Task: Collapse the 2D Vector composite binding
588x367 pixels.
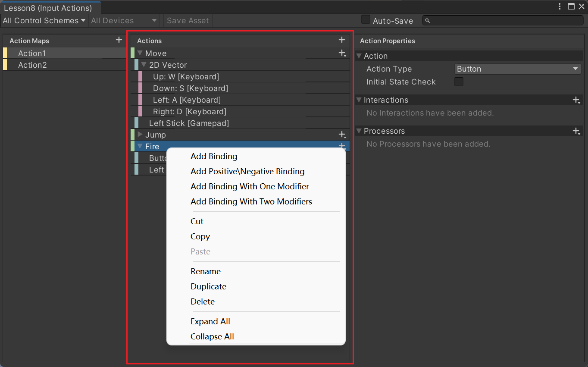Action: [x=143, y=65]
